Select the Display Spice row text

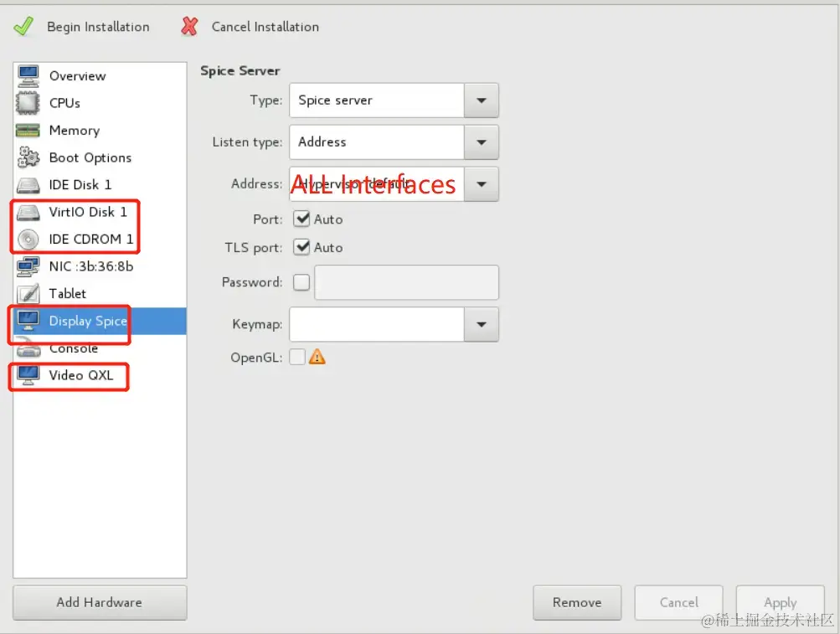click(x=89, y=321)
